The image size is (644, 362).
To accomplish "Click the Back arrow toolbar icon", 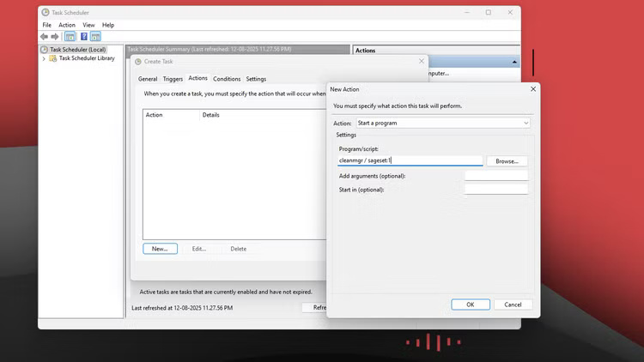I will pos(44,37).
